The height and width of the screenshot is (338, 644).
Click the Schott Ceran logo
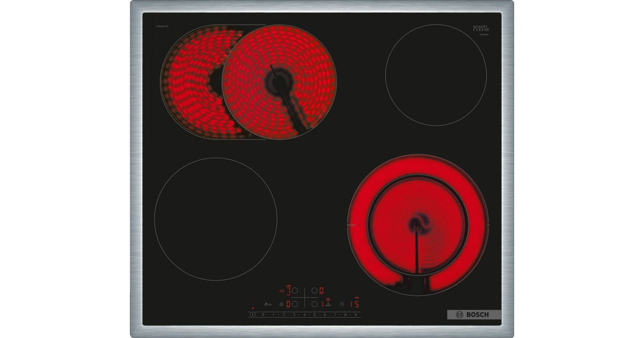coord(480,29)
